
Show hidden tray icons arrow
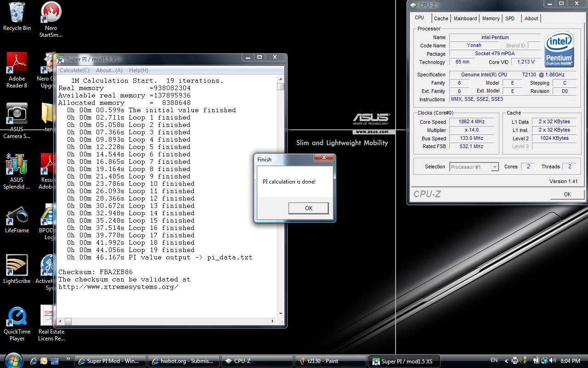click(506, 361)
